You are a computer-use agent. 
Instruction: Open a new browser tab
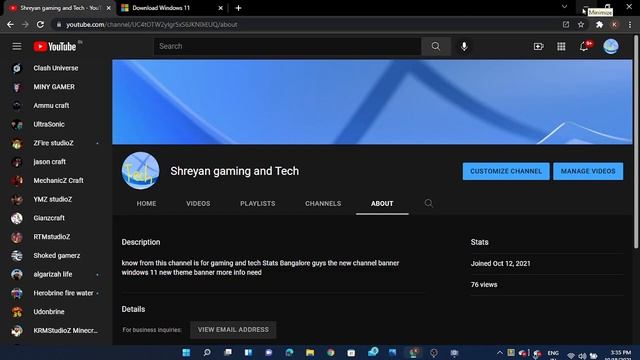point(238,8)
